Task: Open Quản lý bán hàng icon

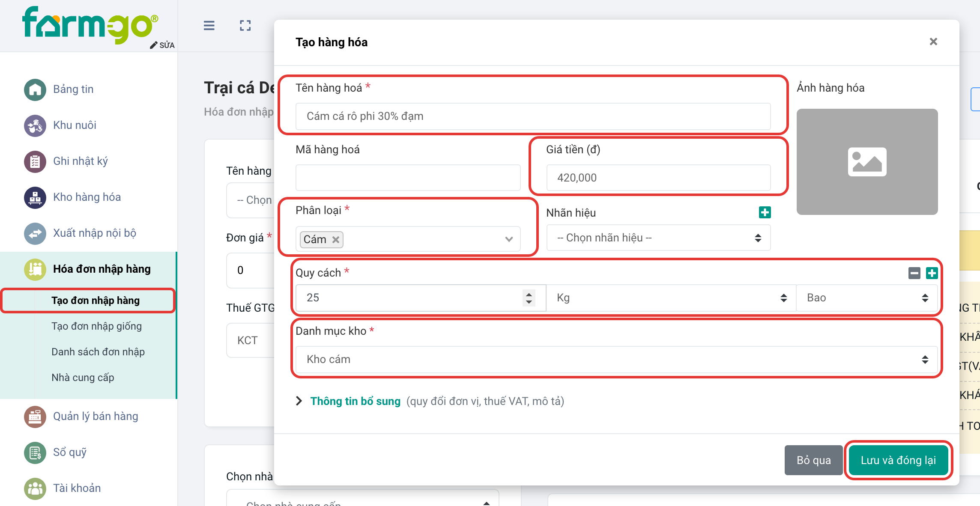Action: point(35,417)
